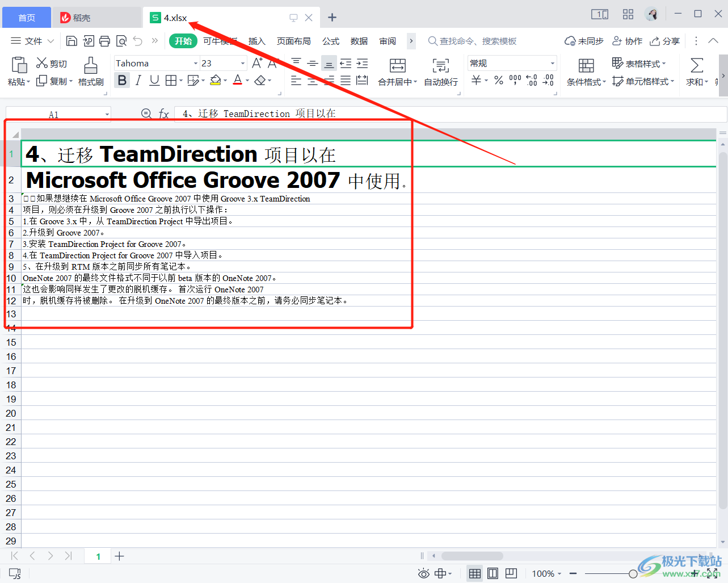
Task: Click the Cut (剪切) scissors icon
Action: click(42, 63)
